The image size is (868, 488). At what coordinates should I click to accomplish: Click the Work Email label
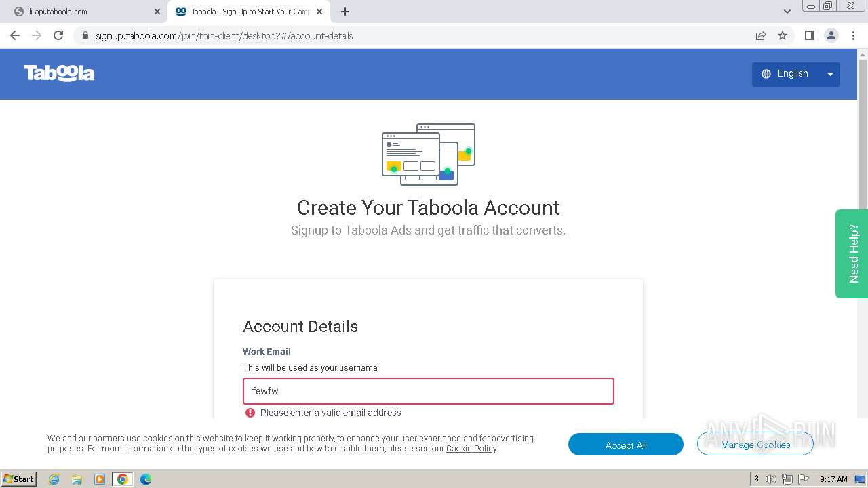click(x=267, y=352)
